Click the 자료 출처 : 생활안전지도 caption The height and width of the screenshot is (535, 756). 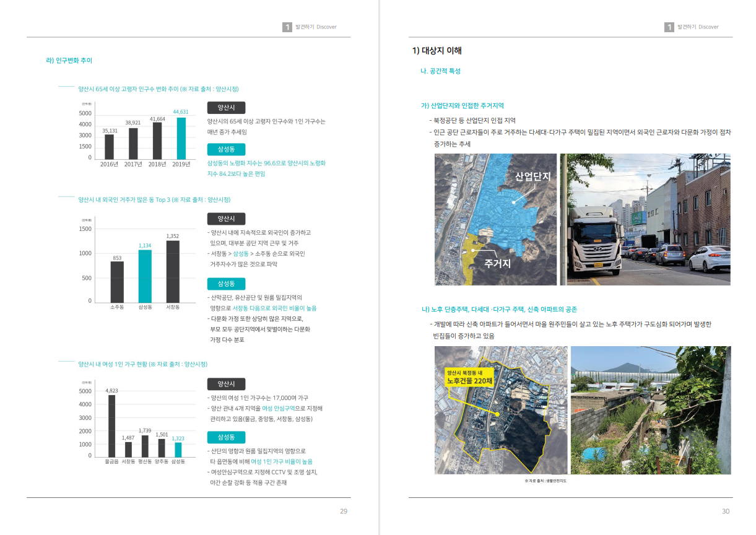click(x=545, y=481)
